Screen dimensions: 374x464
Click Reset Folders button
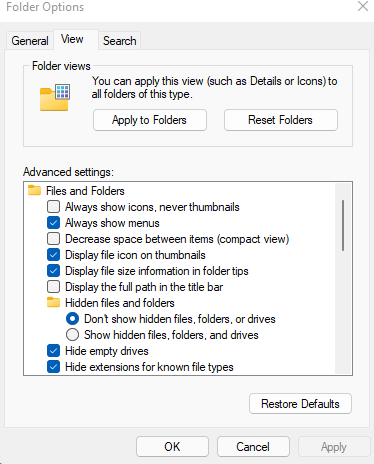click(281, 120)
